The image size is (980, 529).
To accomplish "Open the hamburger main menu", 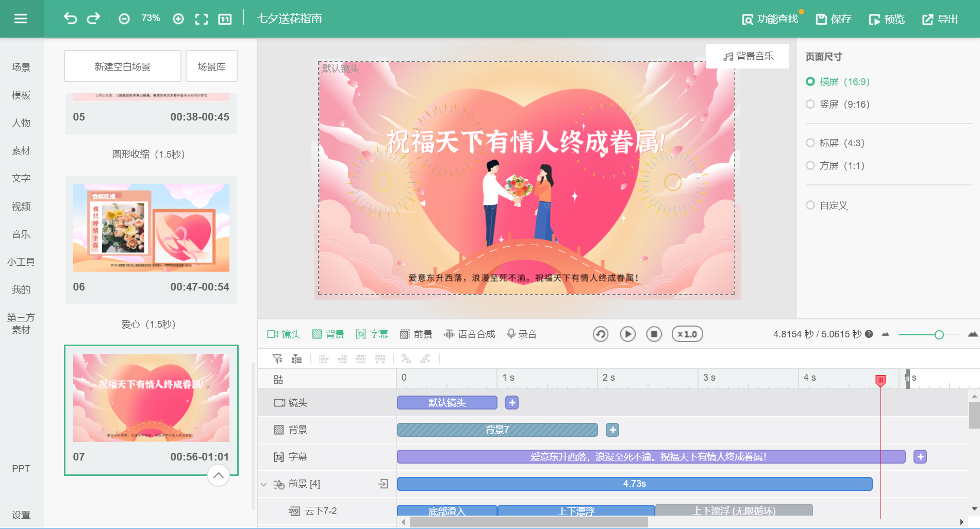I will (21, 19).
